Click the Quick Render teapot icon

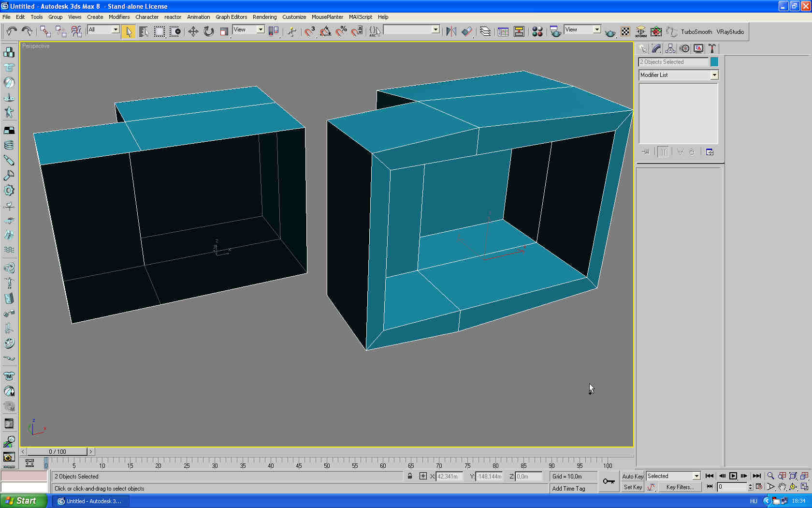(x=610, y=32)
